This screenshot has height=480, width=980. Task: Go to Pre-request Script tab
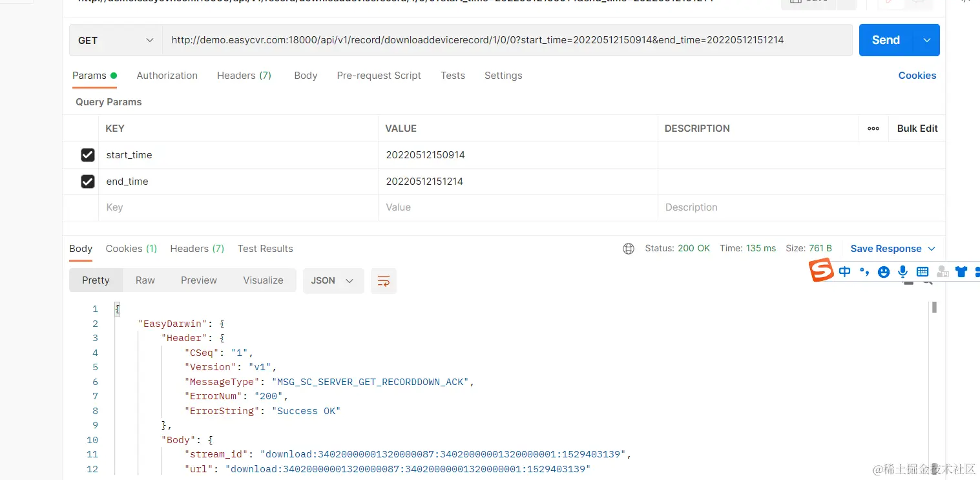[379, 76]
